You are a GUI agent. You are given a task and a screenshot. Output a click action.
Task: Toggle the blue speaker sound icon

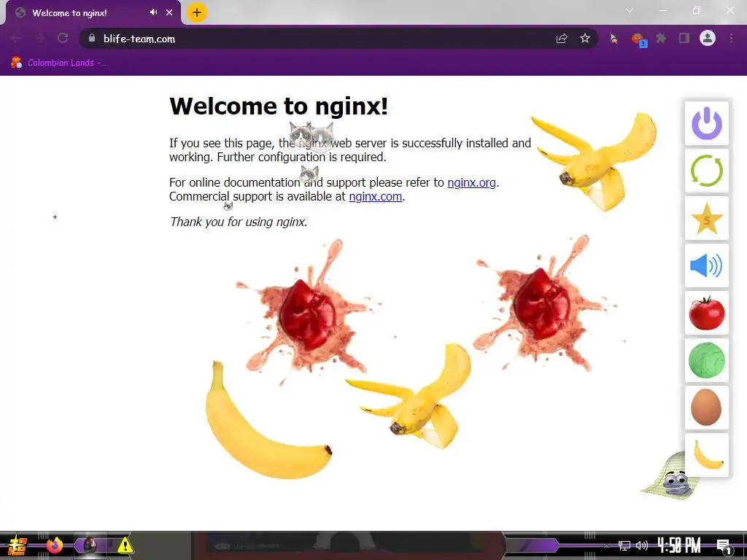pos(706,265)
